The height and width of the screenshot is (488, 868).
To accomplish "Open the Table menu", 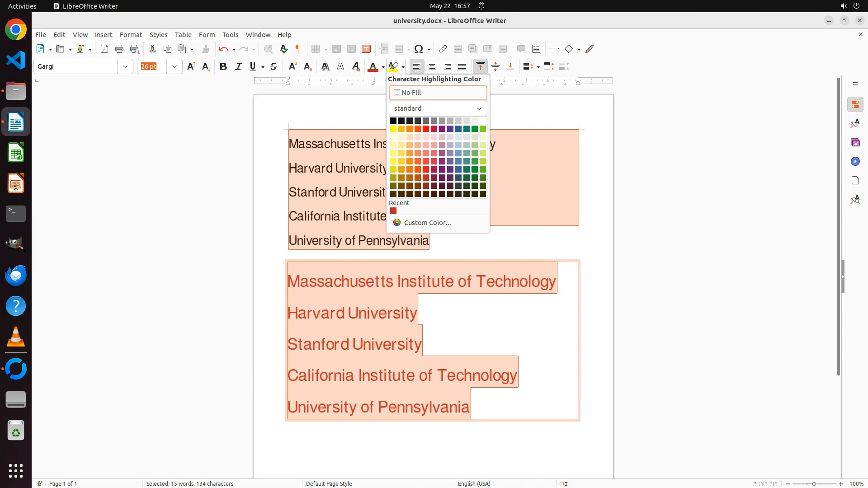I will (183, 35).
